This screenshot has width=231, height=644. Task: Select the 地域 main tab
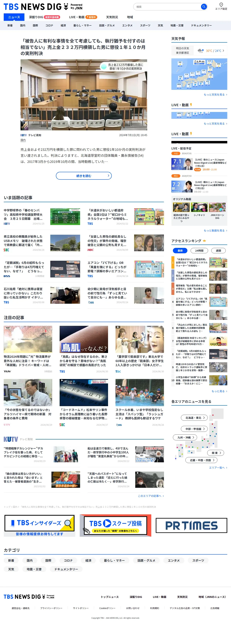point(130,17)
